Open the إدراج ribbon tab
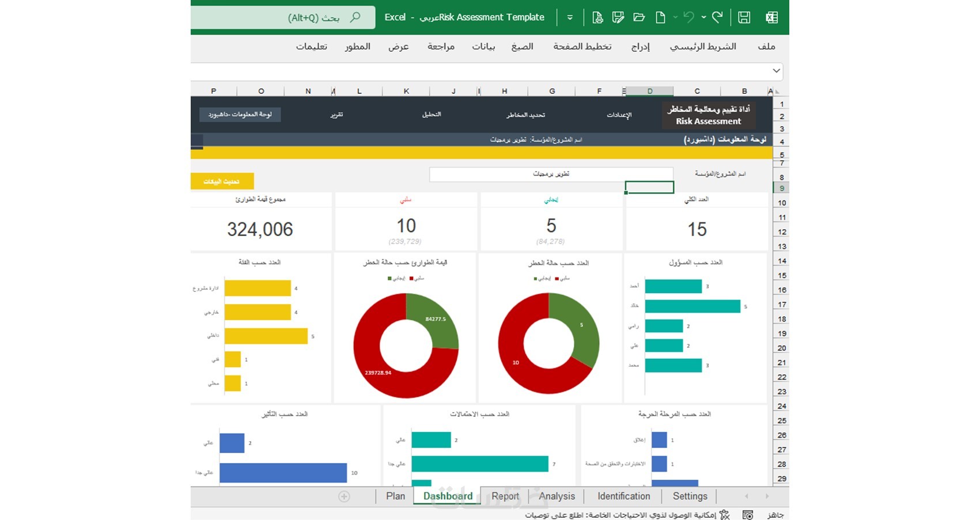 pos(640,47)
